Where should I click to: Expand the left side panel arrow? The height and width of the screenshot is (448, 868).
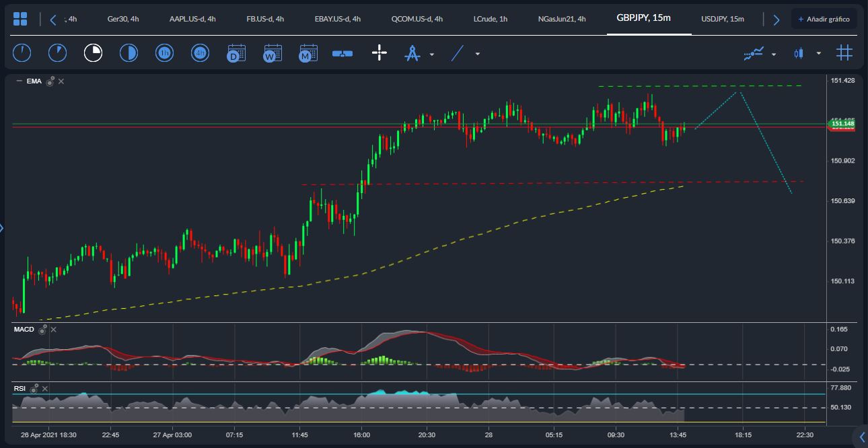tap(2, 229)
